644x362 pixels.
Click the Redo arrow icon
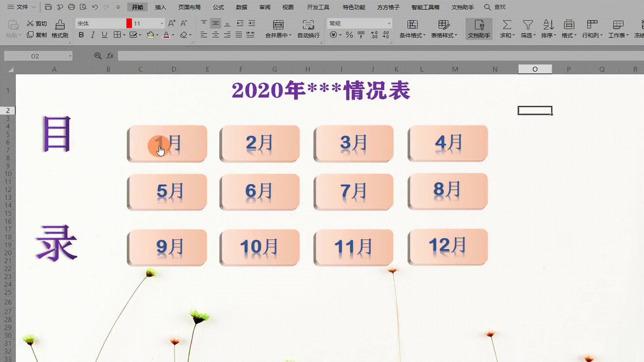tap(106, 7)
